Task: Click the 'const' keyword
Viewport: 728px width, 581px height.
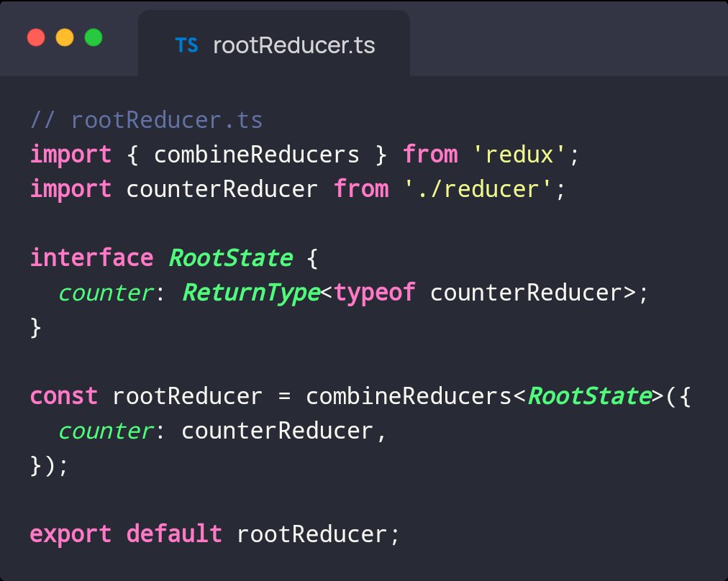Action: [64, 396]
